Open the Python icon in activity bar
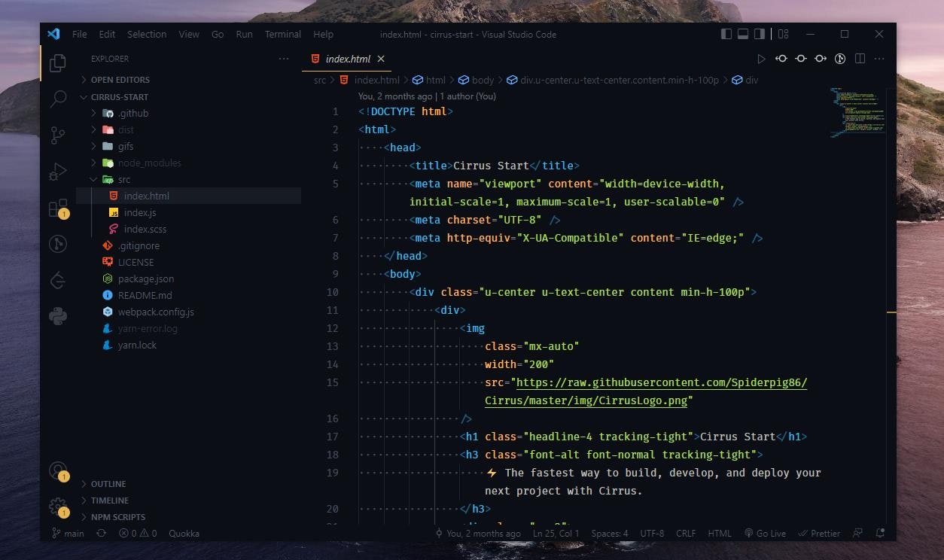This screenshot has width=944, height=560. (x=58, y=316)
